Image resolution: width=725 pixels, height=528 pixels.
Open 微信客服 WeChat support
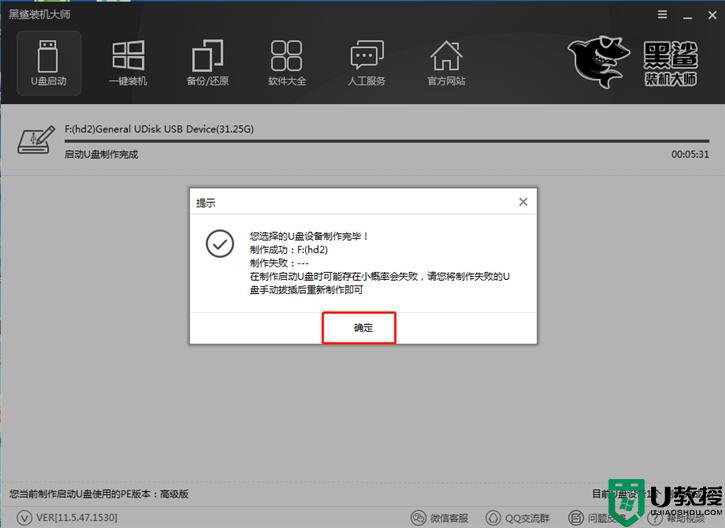(x=439, y=518)
